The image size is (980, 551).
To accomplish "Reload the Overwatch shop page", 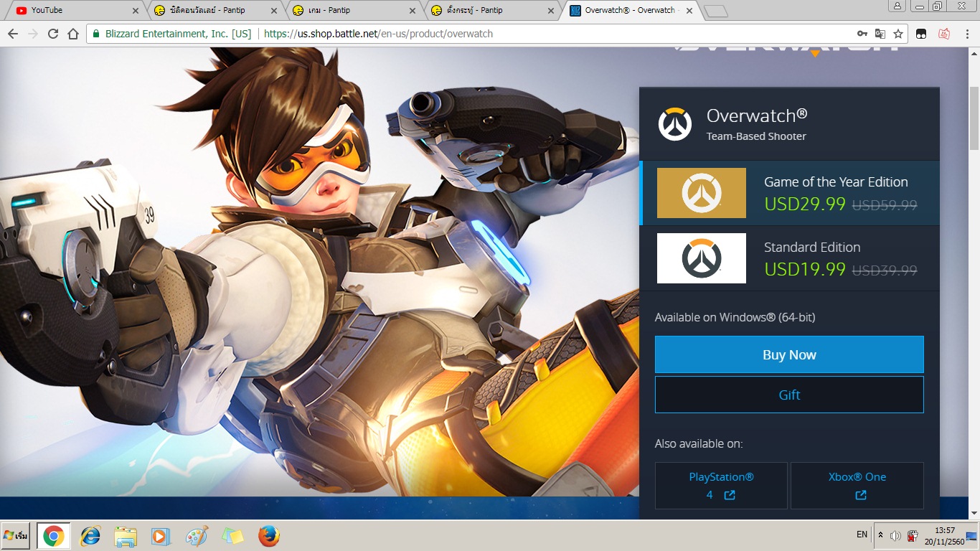I will (x=52, y=34).
